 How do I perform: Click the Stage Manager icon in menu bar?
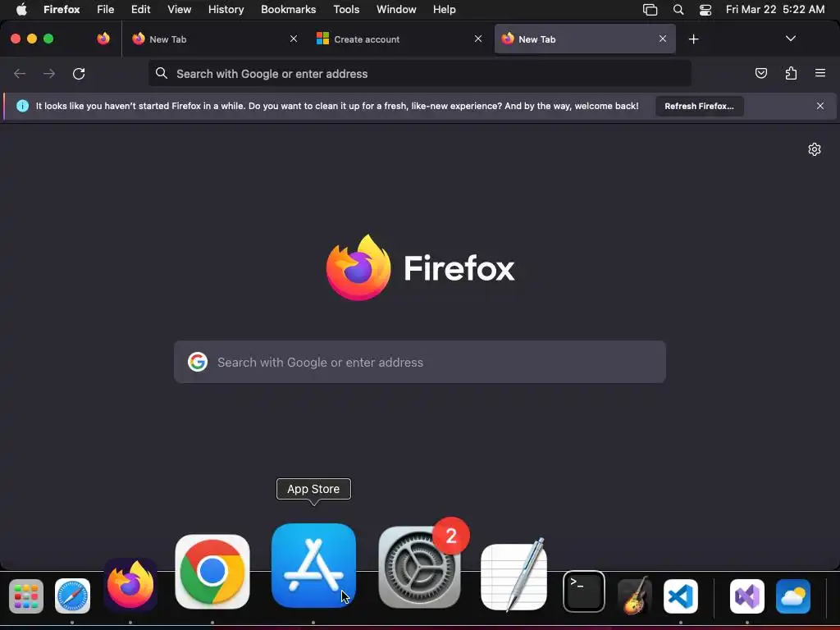pyautogui.click(x=650, y=10)
